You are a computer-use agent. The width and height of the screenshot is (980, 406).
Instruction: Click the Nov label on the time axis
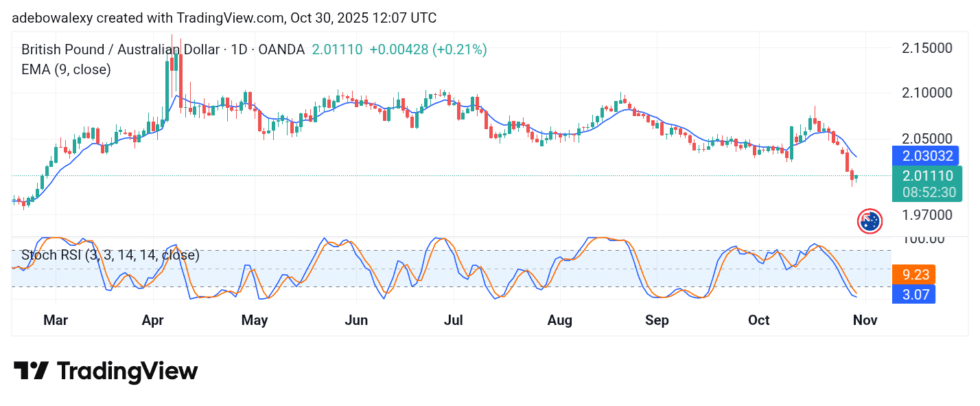click(x=865, y=320)
